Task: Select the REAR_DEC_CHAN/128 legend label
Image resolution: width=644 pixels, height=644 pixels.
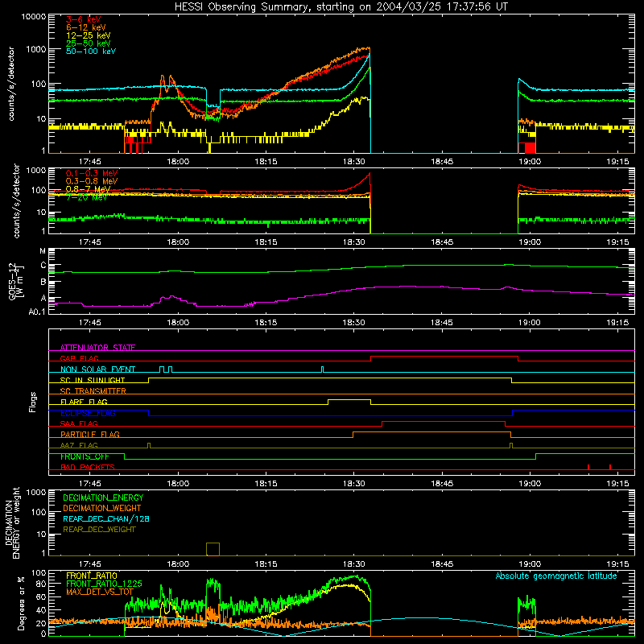Action: click(106, 518)
